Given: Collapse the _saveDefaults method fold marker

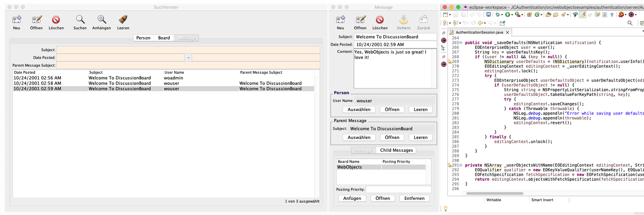Looking at the screenshot, I should coord(461,43).
